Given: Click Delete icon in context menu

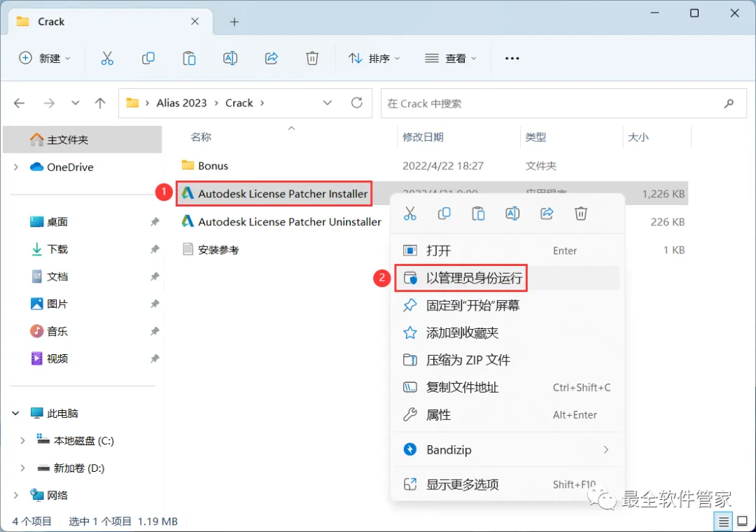Looking at the screenshot, I should [581, 213].
